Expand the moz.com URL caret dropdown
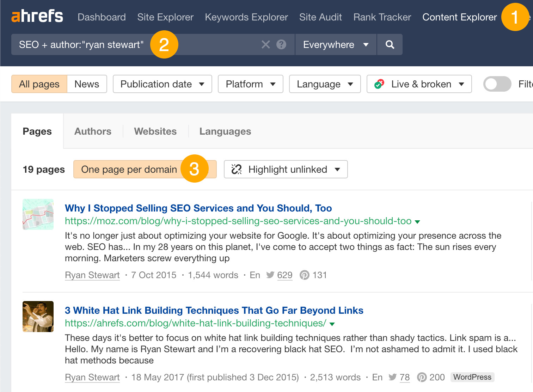The image size is (533, 392). pos(417,221)
